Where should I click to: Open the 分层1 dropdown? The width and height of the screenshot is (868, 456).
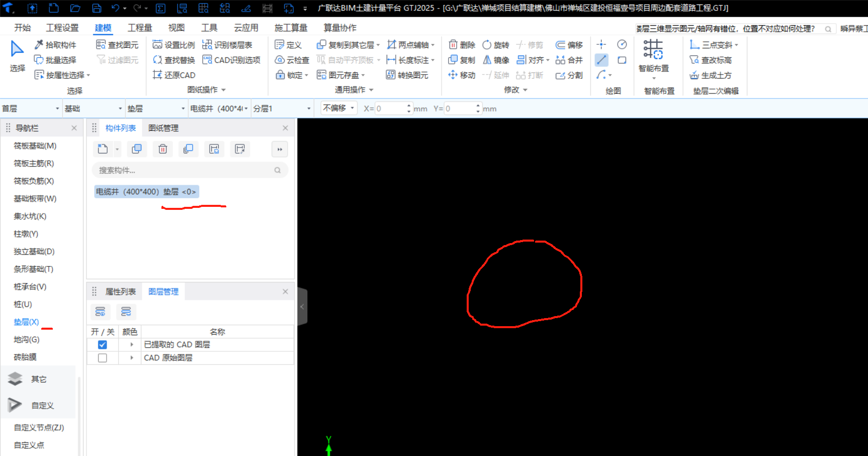point(282,109)
